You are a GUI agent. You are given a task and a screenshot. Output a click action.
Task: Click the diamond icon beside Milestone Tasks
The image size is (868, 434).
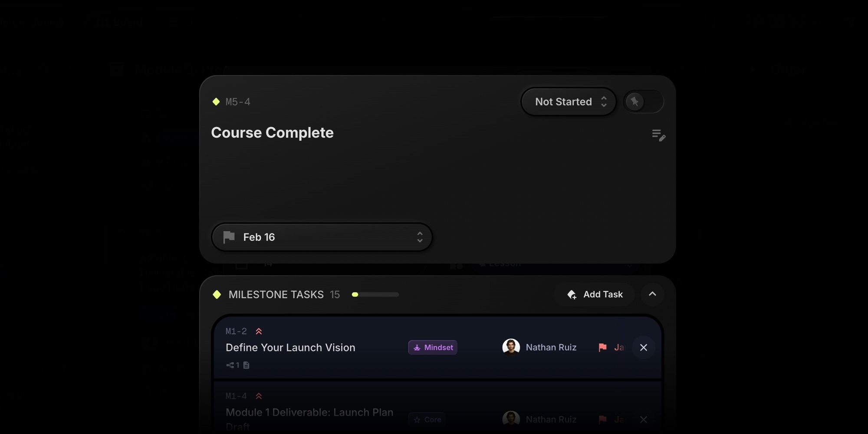(217, 294)
